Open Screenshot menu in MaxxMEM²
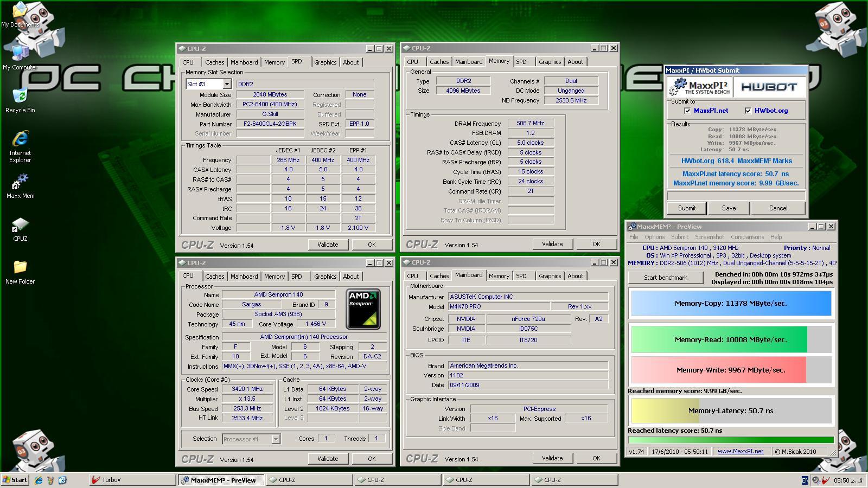 pos(709,237)
